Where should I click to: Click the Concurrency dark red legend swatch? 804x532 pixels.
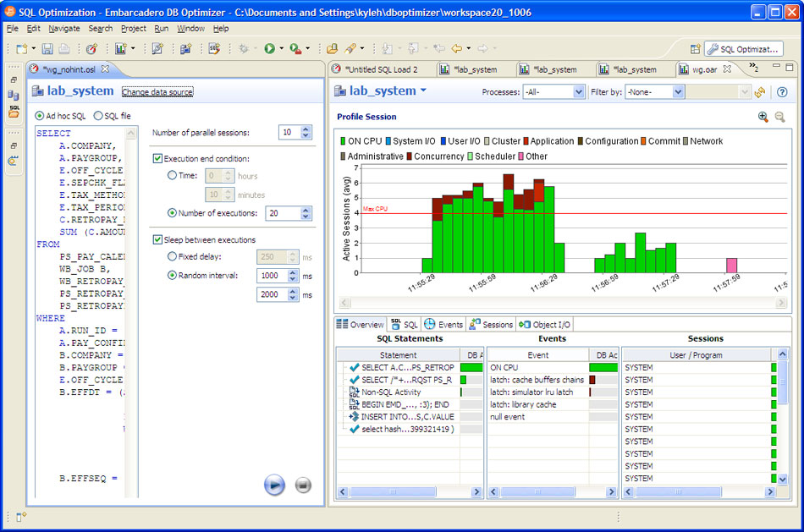pyautogui.click(x=409, y=156)
